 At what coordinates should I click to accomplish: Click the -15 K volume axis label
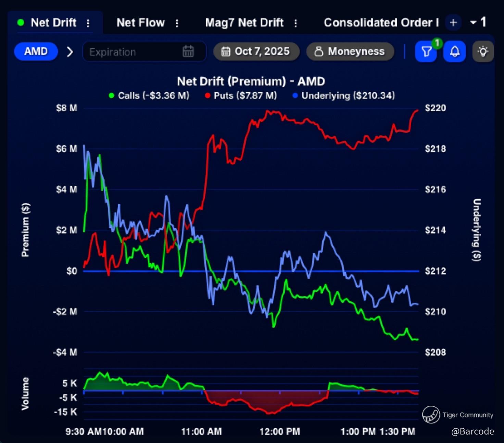(x=65, y=412)
